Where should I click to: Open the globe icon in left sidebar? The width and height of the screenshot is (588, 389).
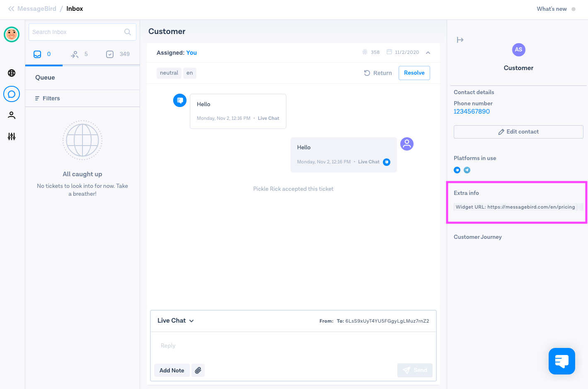point(12,73)
